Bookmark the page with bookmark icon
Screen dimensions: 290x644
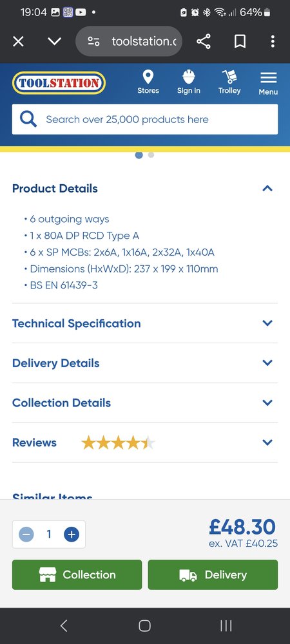tap(240, 41)
